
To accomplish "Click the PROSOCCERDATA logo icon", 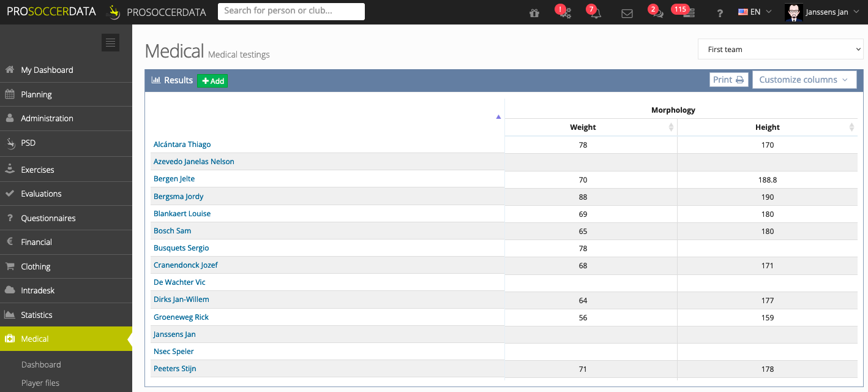I will (114, 12).
